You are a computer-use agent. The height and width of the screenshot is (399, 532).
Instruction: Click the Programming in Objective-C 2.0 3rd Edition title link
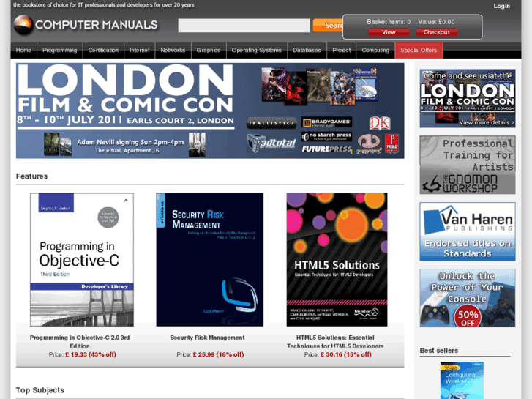coord(80,342)
